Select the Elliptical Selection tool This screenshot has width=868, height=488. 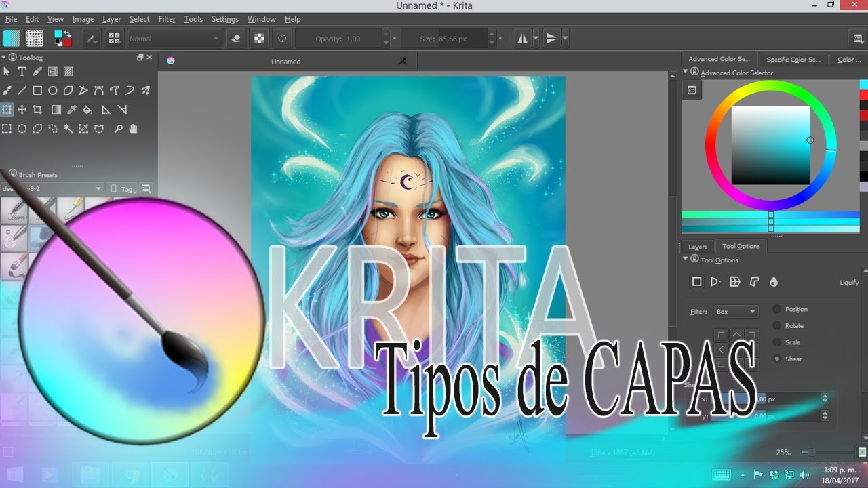point(22,128)
